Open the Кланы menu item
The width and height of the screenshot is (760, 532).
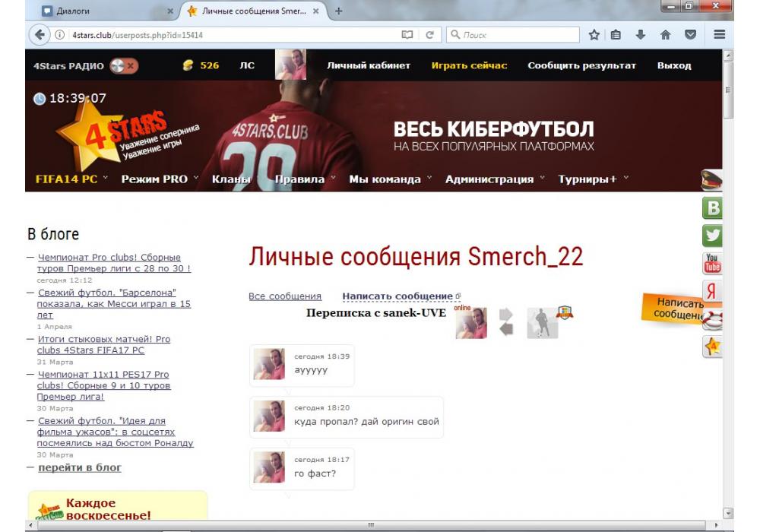point(231,179)
